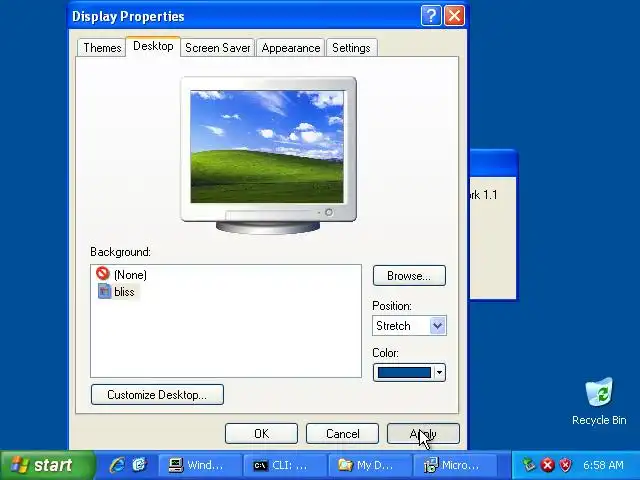Click the red security shield tray icon
The height and width of the screenshot is (480, 640).
point(565,465)
